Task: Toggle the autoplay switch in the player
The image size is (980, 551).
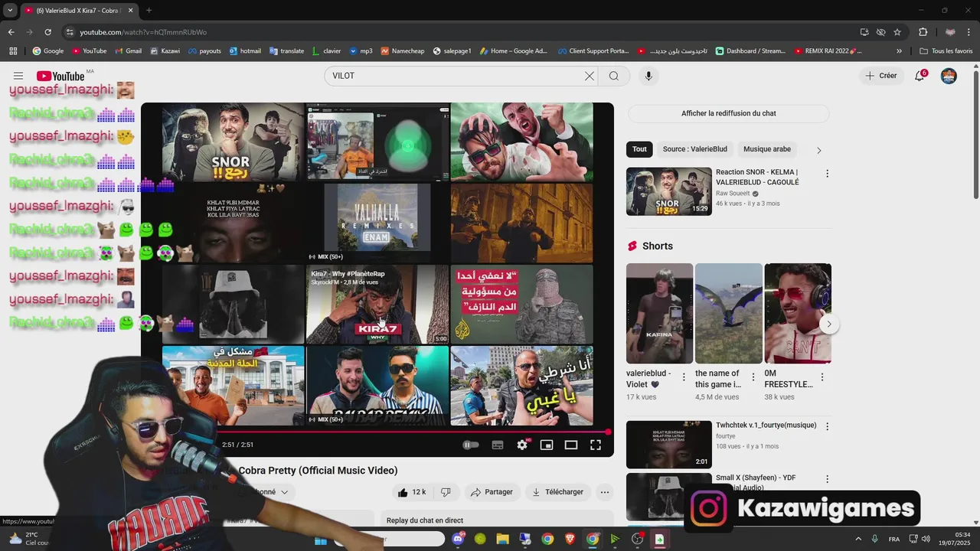Action: click(471, 445)
